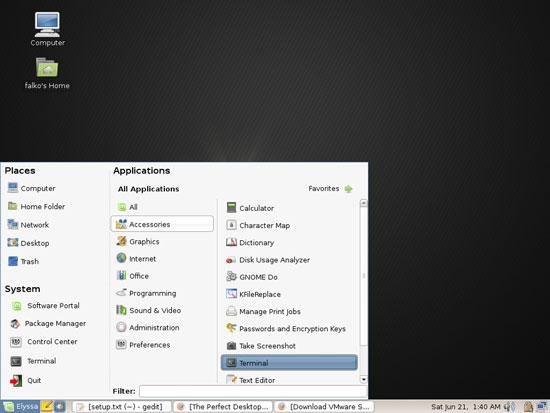Click the clock showing Sat Jun 21
Screen dimensions: 550x413
tap(465, 407)
